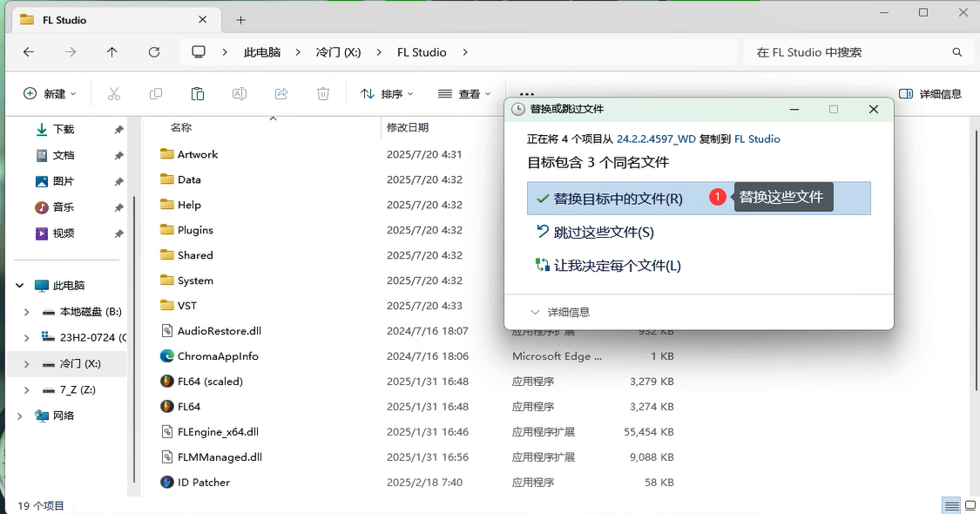This screenshot has height=514, width=980.
Task: Go forward with the right arrow
Action: [71, 52]
